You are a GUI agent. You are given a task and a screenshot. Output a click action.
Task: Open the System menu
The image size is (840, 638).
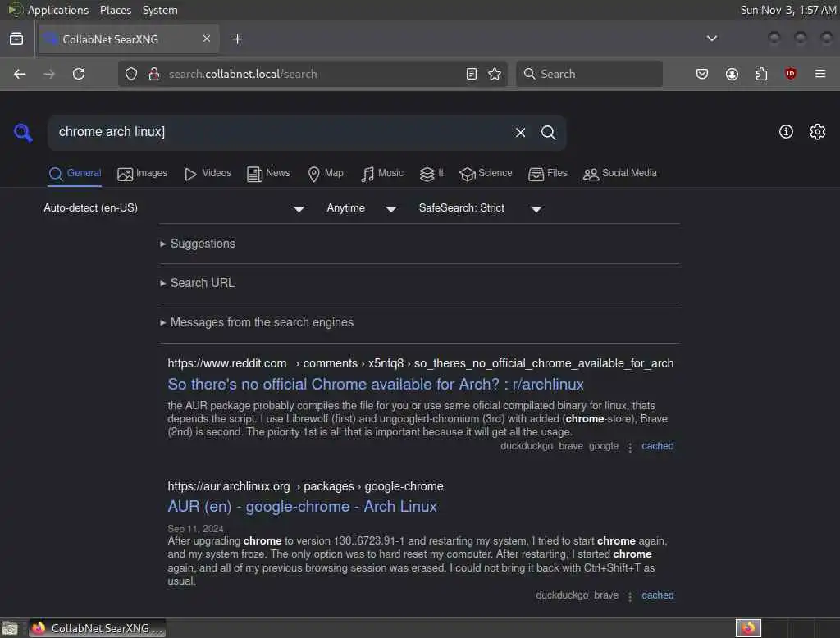tap(160, 10)
